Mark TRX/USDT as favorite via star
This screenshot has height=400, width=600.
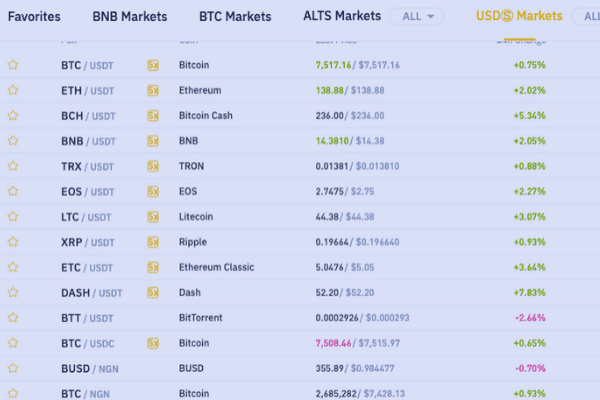tap(13, 166)
